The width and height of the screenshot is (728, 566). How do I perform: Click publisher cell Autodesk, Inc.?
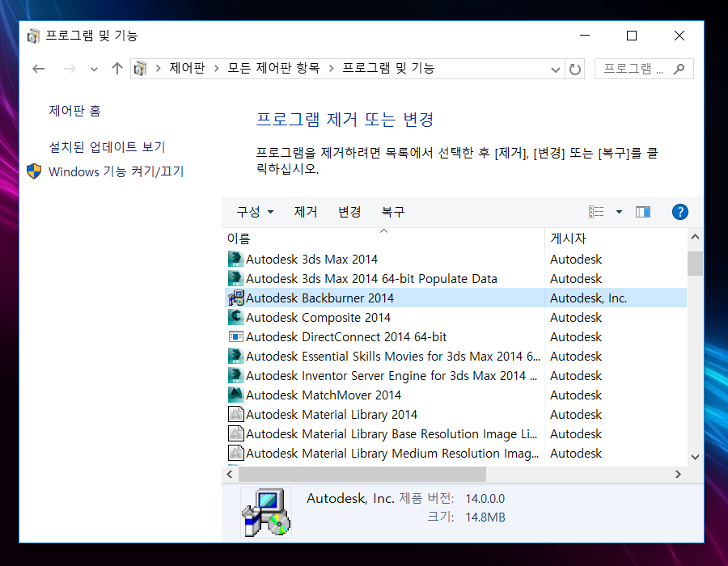pyautogui.click(x=588, y=298)
